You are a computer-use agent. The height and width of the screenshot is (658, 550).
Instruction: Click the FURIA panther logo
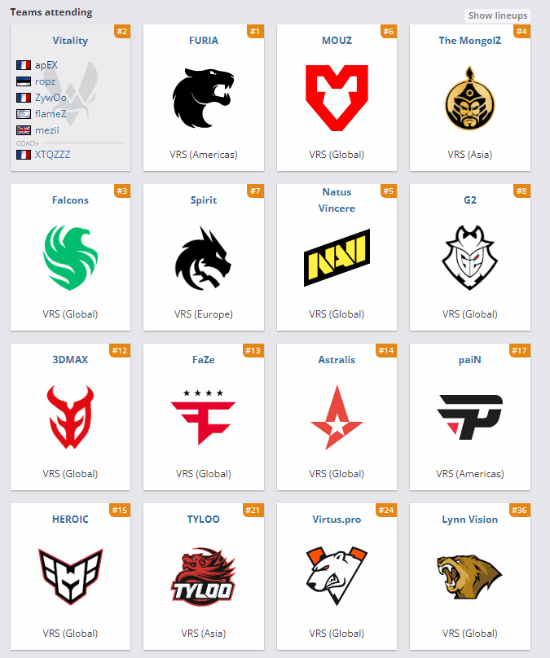tap(203, 98)
